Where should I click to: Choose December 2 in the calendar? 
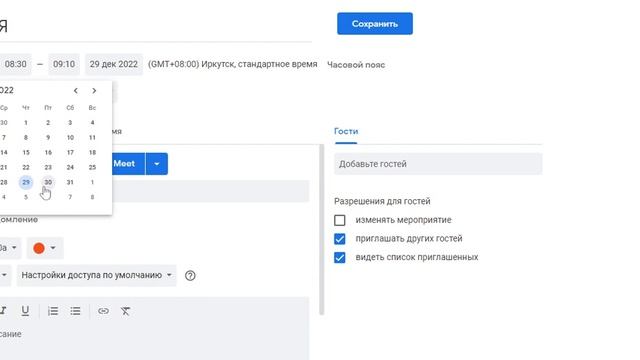48,122
